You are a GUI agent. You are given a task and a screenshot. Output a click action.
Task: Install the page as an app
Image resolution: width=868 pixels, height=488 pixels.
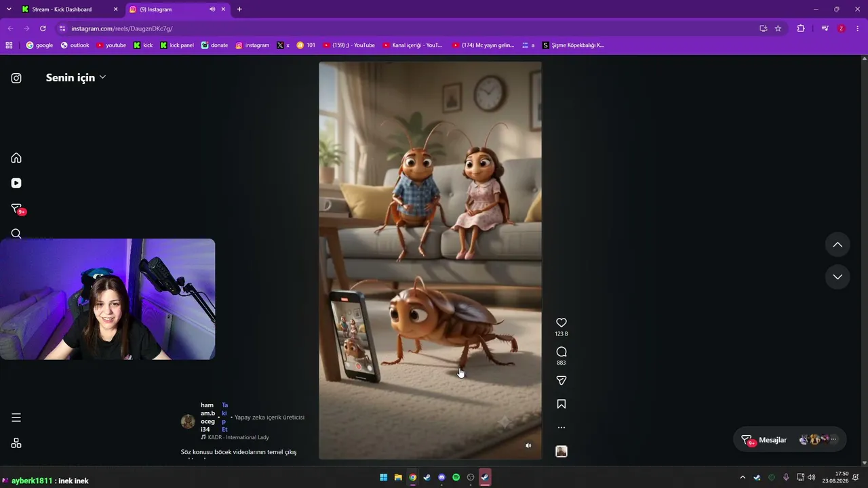pos(763,28)
